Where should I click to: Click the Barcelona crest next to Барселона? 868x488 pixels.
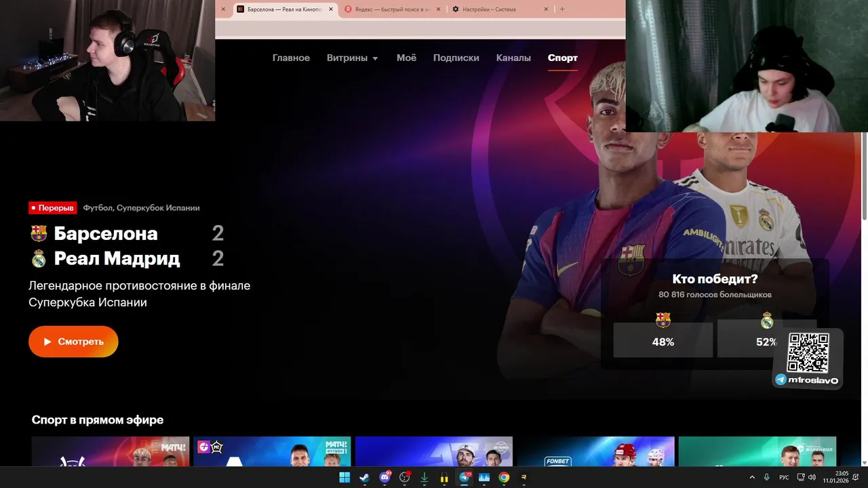(x=39, y=234)
